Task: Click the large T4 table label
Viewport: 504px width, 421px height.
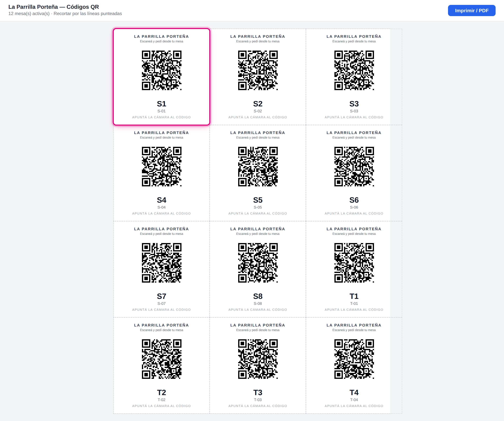Action: [354, 392]
